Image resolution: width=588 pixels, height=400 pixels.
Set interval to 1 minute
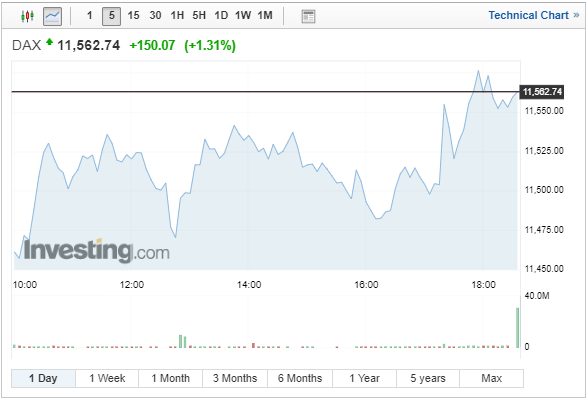coord(89,15)
